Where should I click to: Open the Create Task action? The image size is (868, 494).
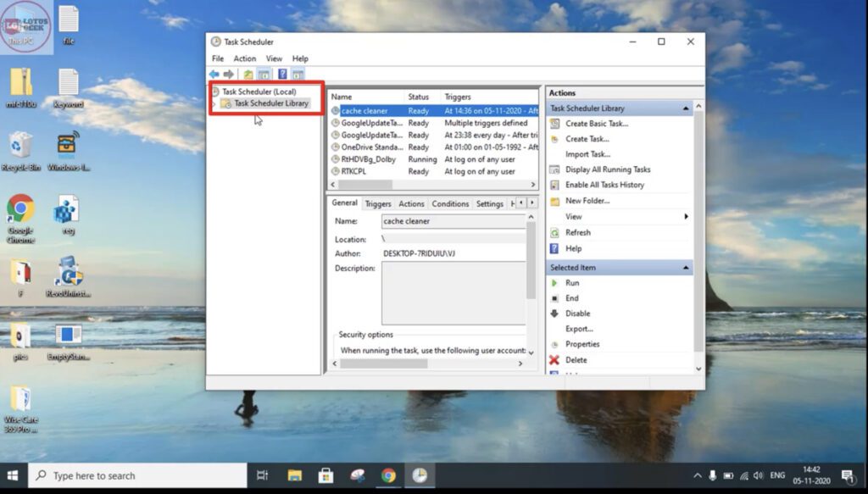tap(589, 138)
